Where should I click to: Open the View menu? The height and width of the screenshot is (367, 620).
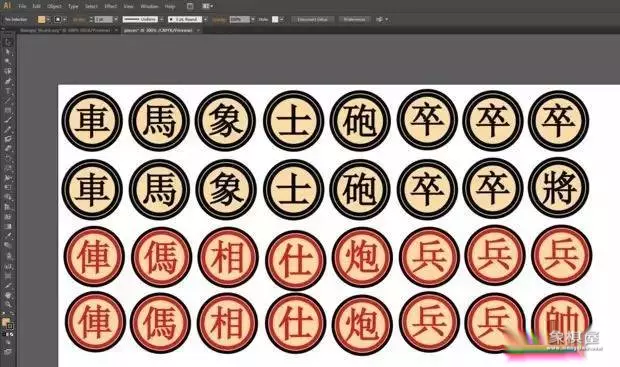(129, 6)
